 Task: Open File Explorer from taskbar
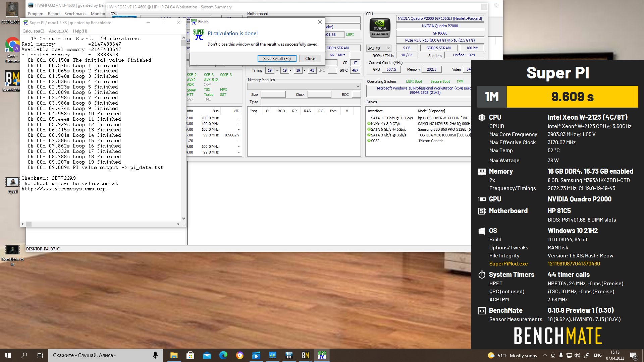click(x=174, y=355)
